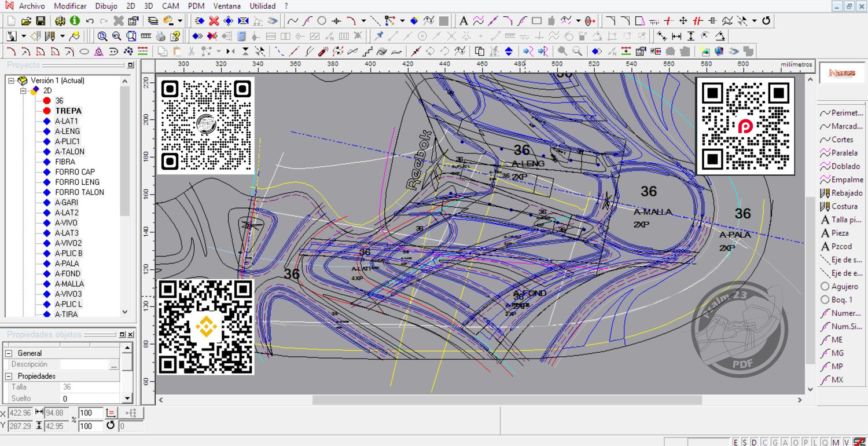Open the dropdown arrow next to the palette icon
The image size is (868, 446).
pos(180,21)
